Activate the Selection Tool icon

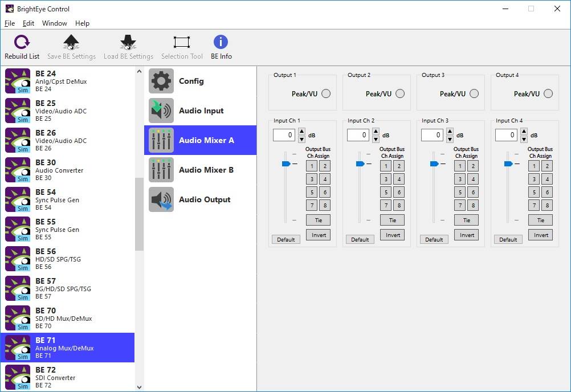click(182, 42)
